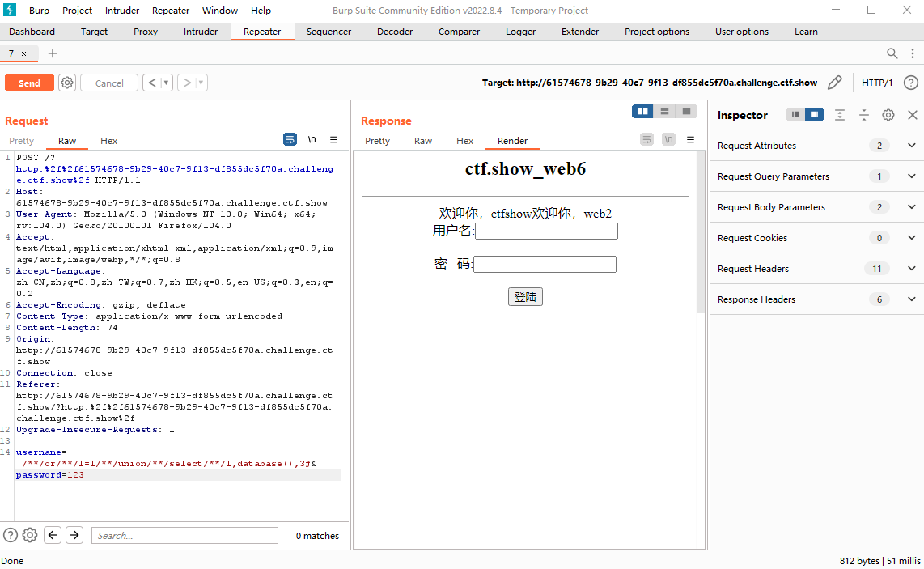Jump to previous search match arrow

click(53, 535)
